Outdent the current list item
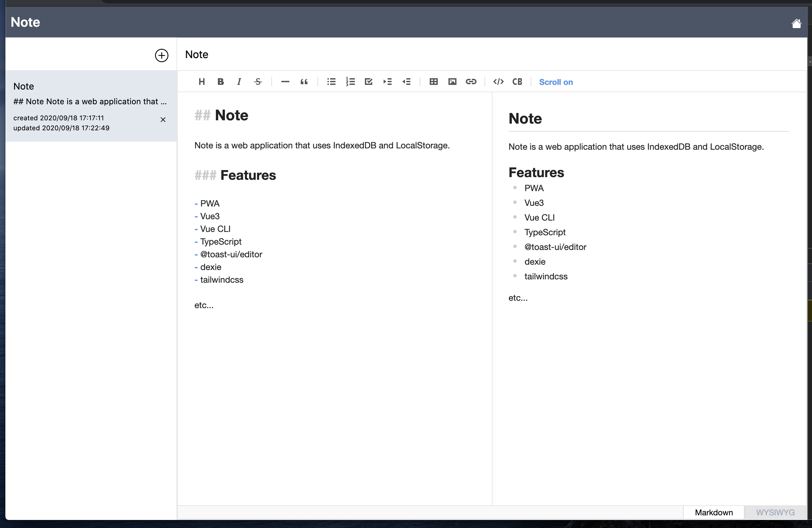 (406, 82)
